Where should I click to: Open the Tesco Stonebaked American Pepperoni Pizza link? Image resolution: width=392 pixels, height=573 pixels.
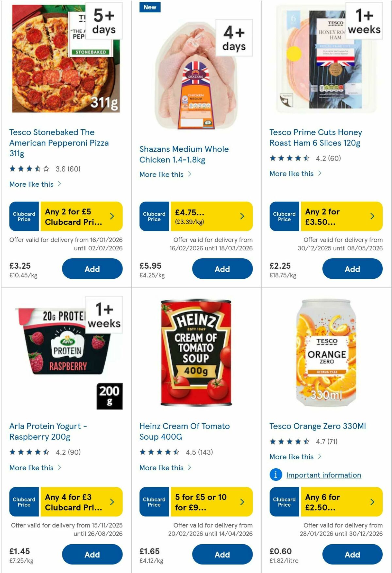pos(59,143)
